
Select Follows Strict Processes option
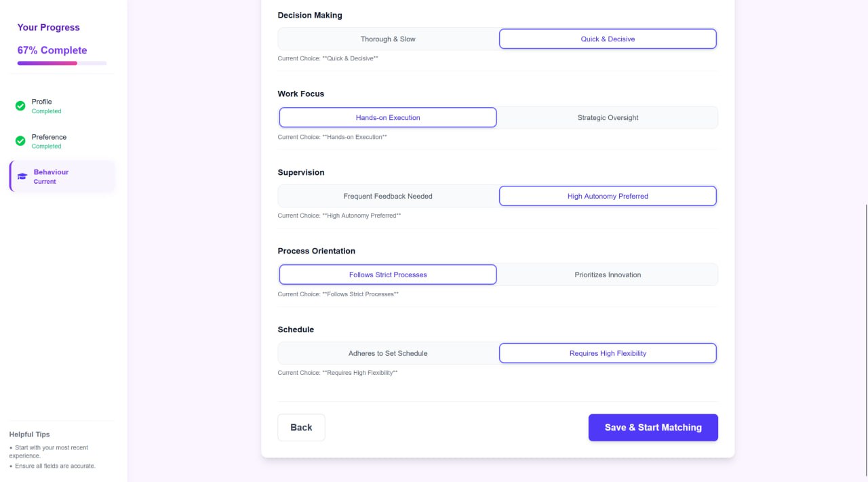388,275
